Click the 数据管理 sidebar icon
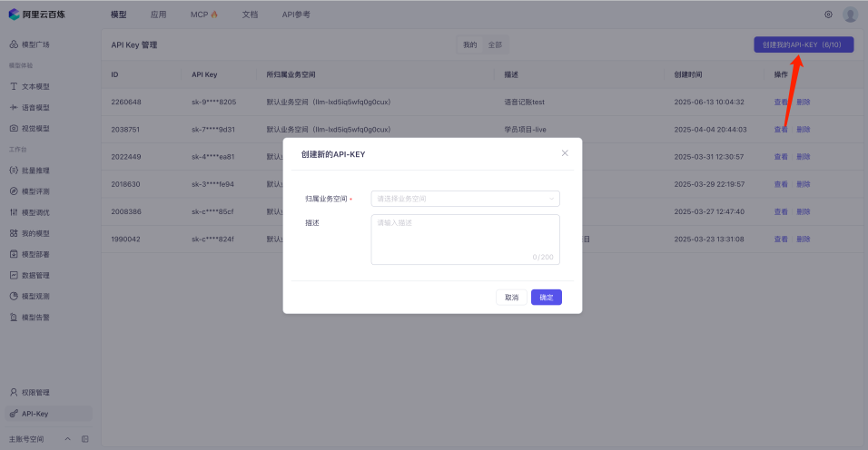This screenshot has height=450, width=868. [14, 275]
